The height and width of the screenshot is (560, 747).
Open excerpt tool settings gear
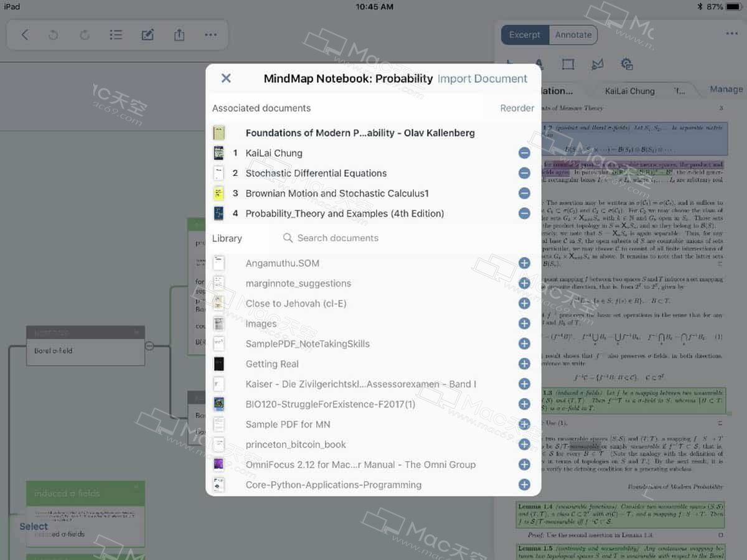[627, 64]
